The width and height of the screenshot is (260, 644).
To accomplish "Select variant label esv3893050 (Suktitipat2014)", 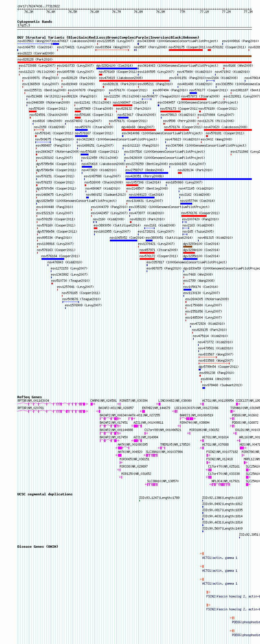I will (x=117, y=225).
